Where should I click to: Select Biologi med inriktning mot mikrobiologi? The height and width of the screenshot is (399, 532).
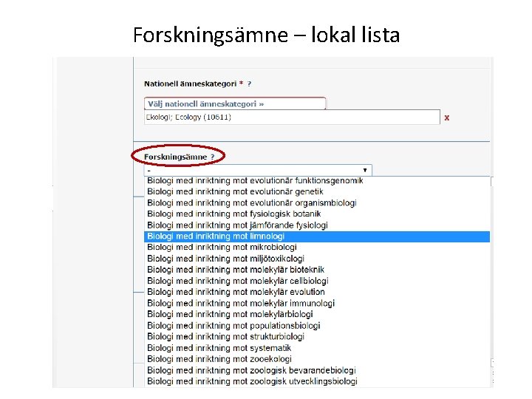tap(220, 248)
